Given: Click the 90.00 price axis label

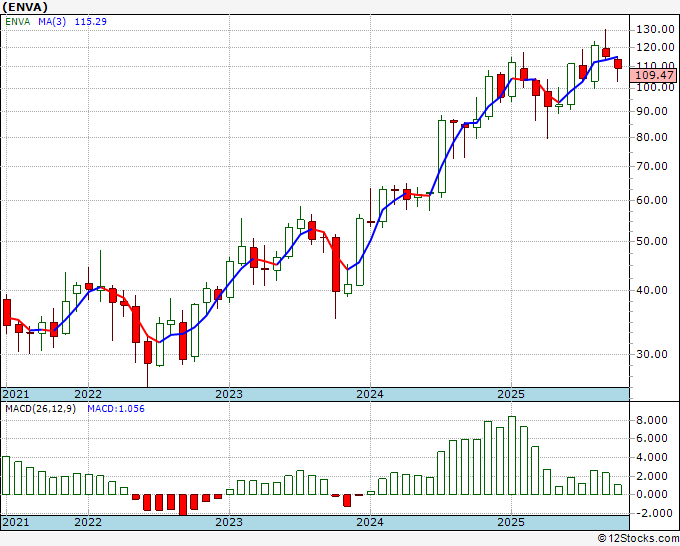Looking at the screenshot, I should click(x=652, y=111).
